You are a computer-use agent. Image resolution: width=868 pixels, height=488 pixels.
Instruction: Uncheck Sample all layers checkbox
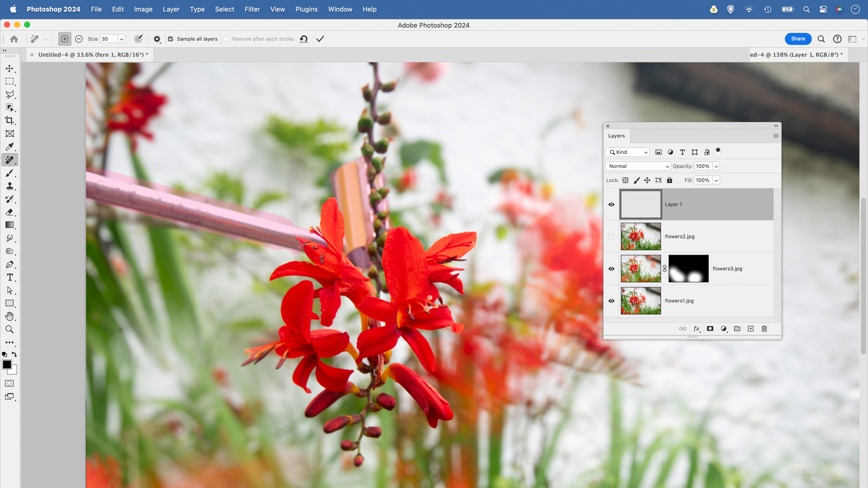coord(171,39)
